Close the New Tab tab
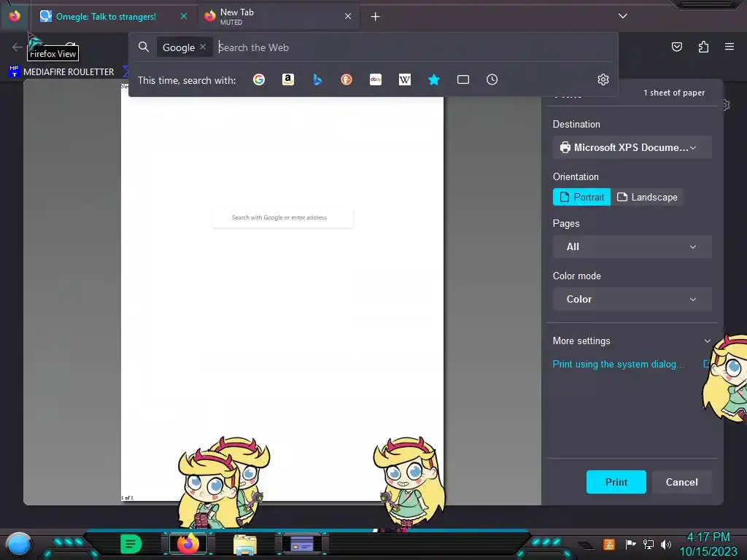The image size is (747, 560). [348, 16]
